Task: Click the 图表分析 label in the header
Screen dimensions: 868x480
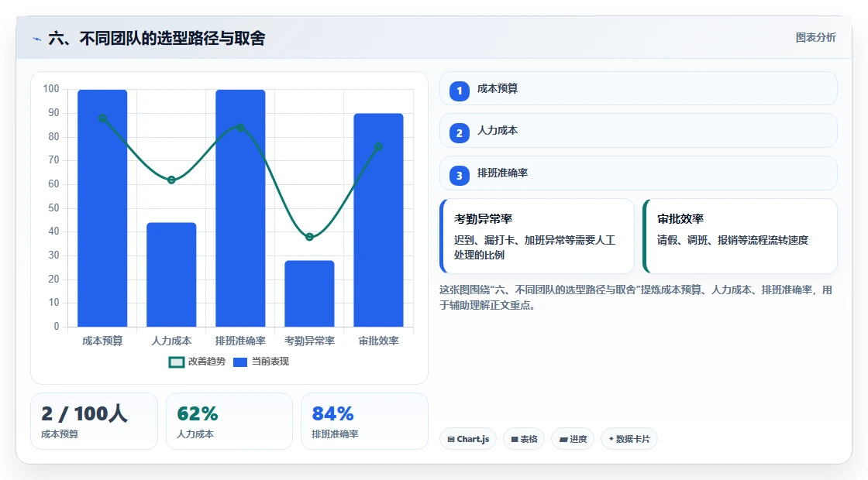Action: coord(815,38)
